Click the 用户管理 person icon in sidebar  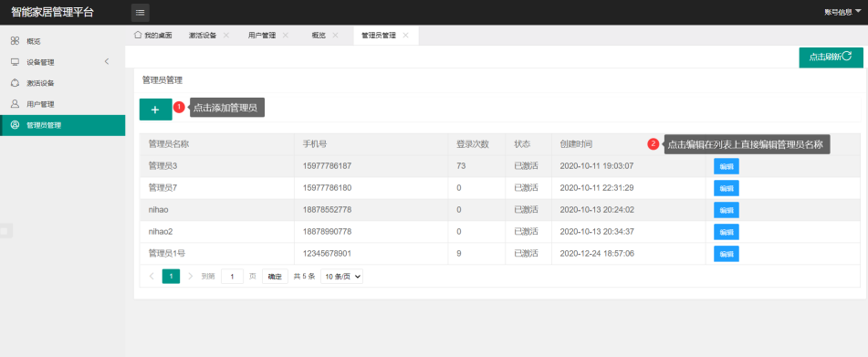(15, 104)
